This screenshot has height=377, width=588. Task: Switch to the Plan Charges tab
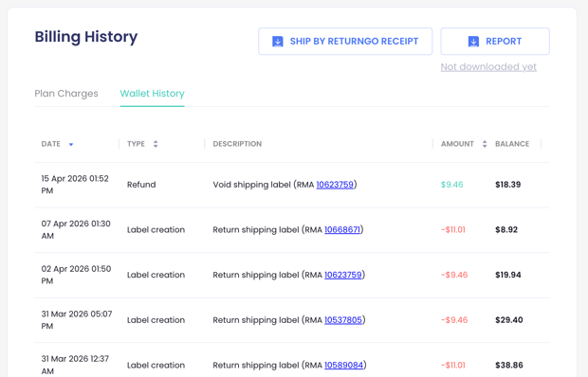tap(66, 93)
